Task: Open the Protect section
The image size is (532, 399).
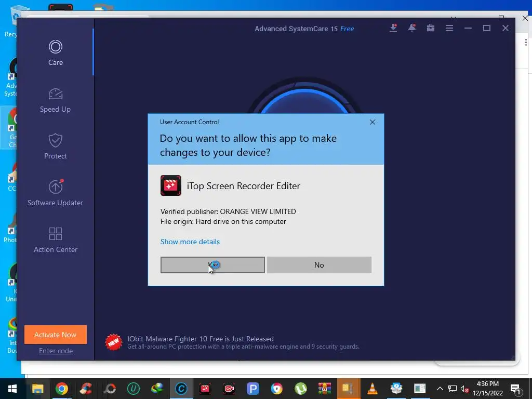Action: [x=55, y=147]
